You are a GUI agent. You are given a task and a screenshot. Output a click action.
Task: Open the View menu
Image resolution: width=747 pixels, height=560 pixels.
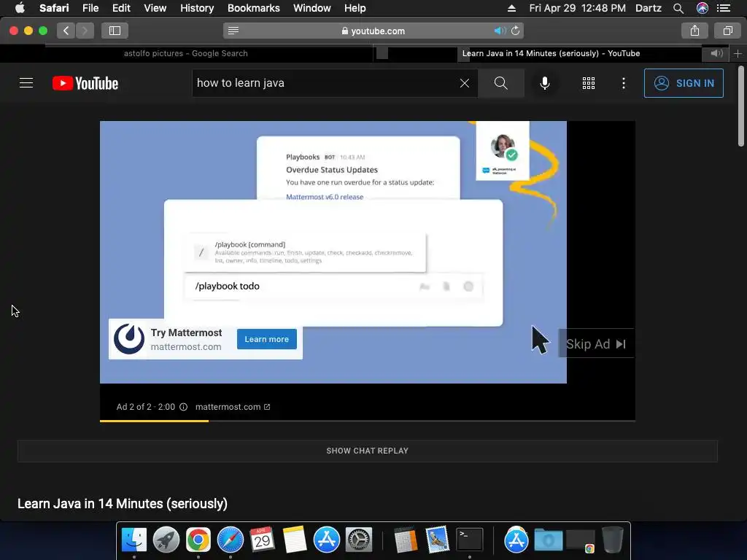(x=155, y=8)
